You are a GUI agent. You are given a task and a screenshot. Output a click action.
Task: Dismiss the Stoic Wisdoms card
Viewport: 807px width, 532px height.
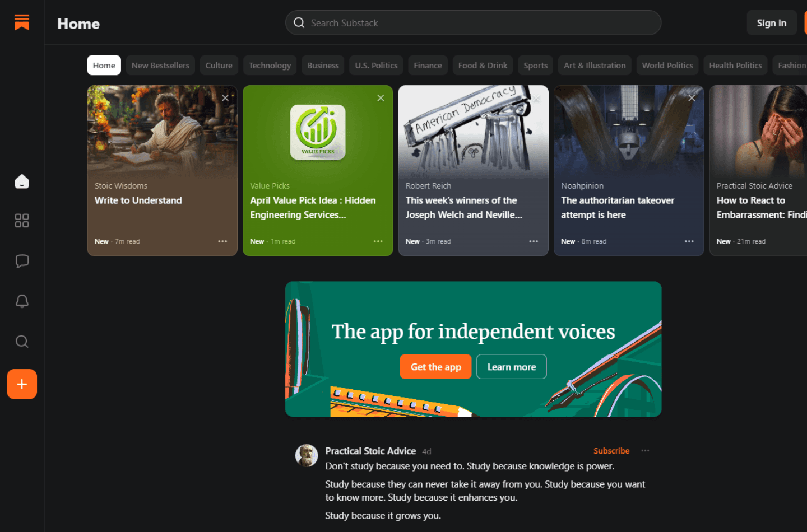225,98
